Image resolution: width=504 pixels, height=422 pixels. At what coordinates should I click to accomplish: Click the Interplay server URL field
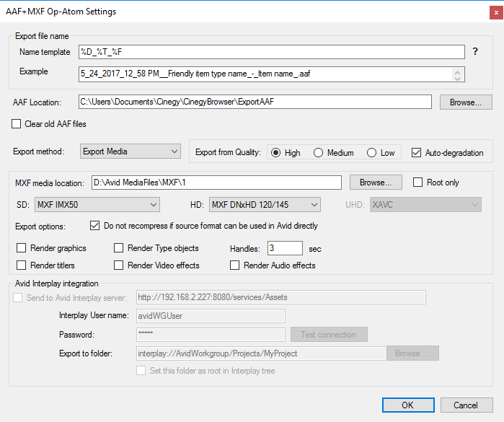(x=281, y=297)
